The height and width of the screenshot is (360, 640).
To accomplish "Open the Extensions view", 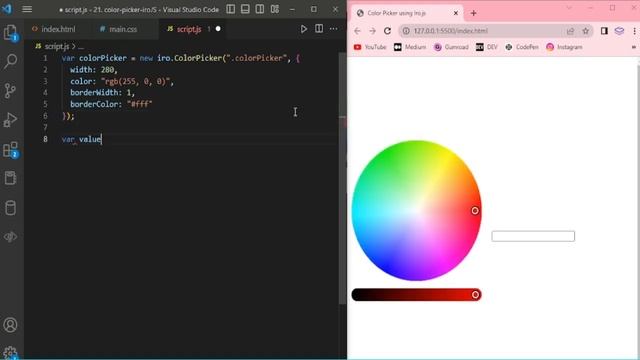I will pos(10,149).
